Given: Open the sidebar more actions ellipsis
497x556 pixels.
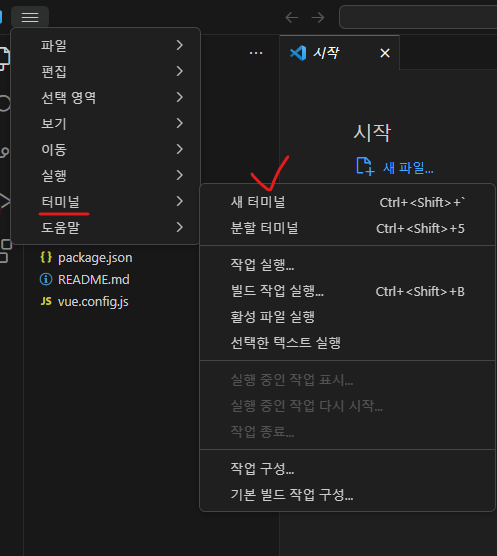Looking at the screenshot, I should tap(256, 53).
